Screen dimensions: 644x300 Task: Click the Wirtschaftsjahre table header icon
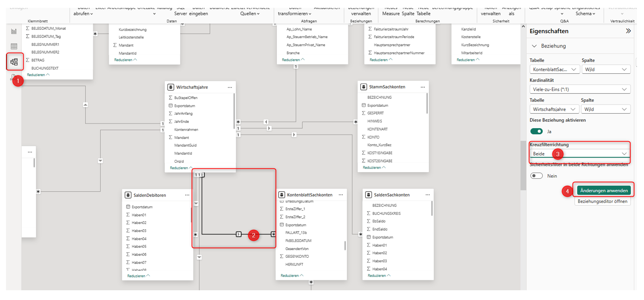171,87
